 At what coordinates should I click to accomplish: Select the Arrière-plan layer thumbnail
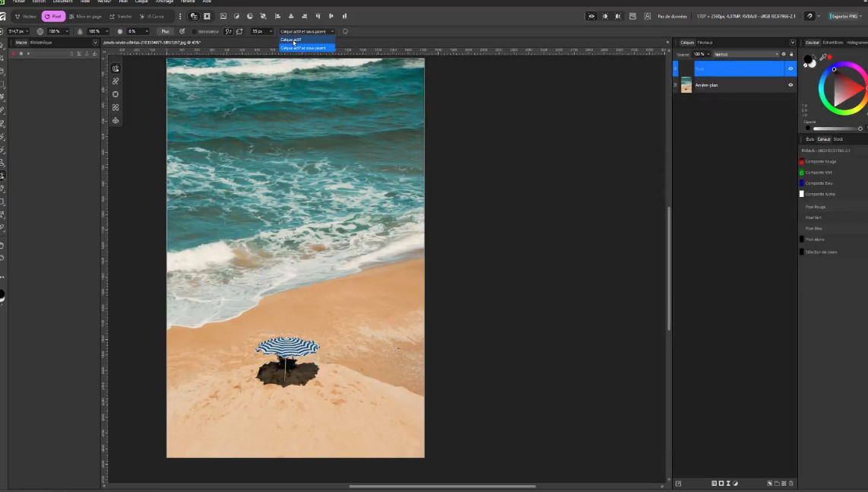tap(686, 85)
